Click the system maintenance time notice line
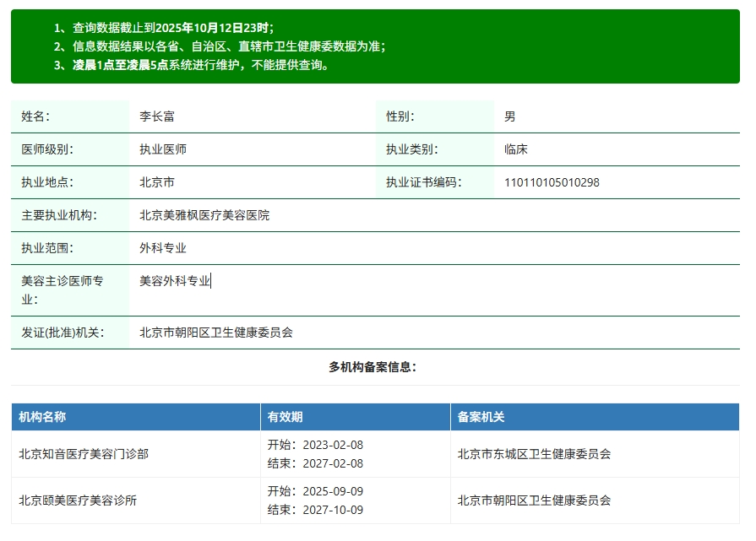The image size is (756, 541). point(202,65)
